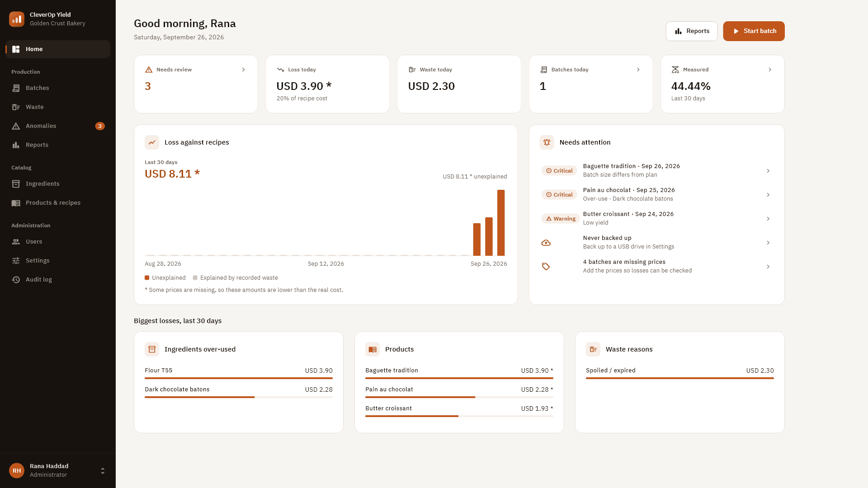Click the Batches sidebar icon
The image size is (868, 488).
(x=16, y=88)
